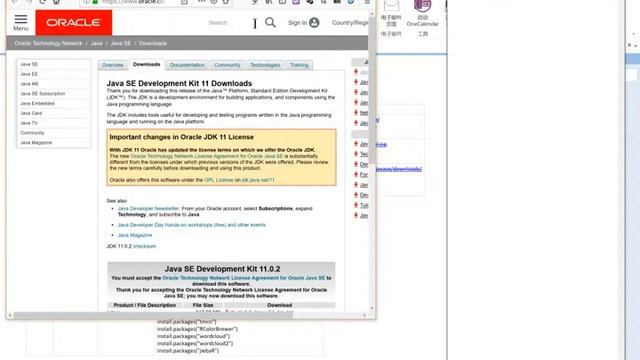Open Java Developer Day workshops link
This screenshot has height=360, width=640.
click(x=191, y=225)
